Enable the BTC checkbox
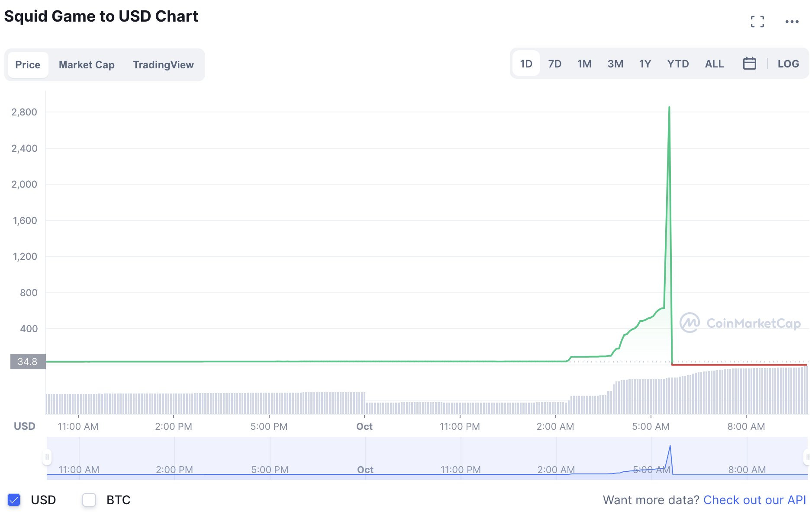Image resolution: width=812 pixels, height=512 pixels. pos(89,500)
